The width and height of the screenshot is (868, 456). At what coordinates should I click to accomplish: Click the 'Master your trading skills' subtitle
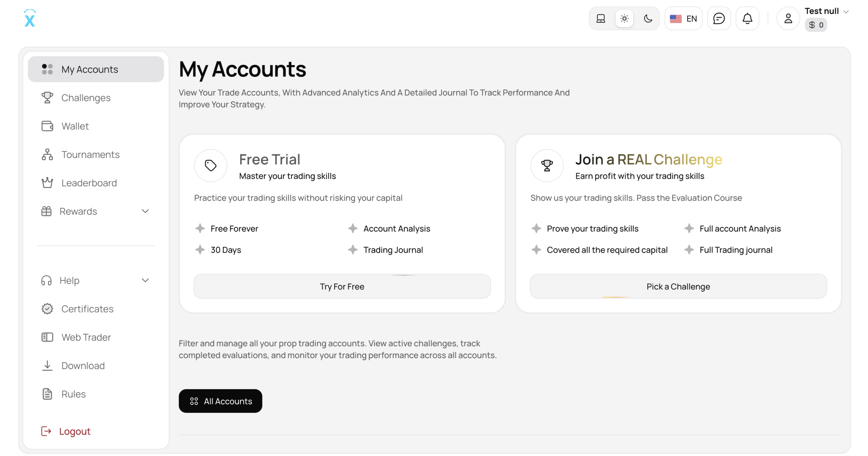click(288, 176)
